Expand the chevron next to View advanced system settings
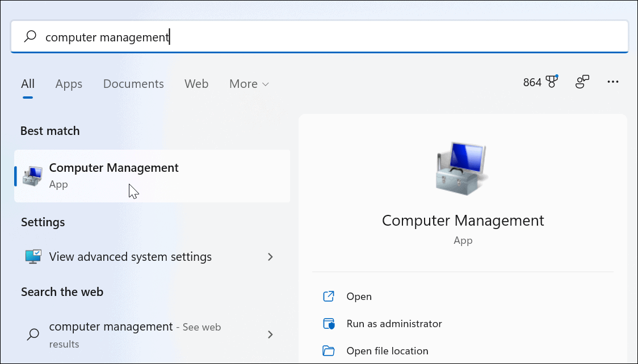 (x=271, y=257)
